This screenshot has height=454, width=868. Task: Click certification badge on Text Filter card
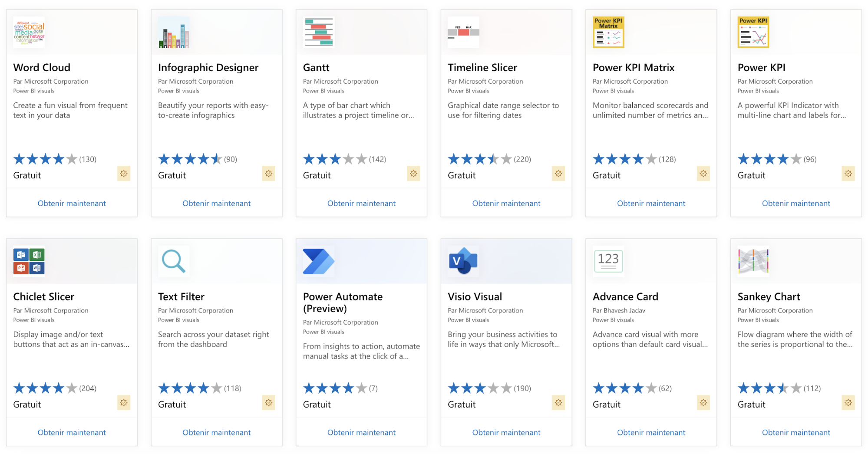pyautogui.click(x=269, y=403)
